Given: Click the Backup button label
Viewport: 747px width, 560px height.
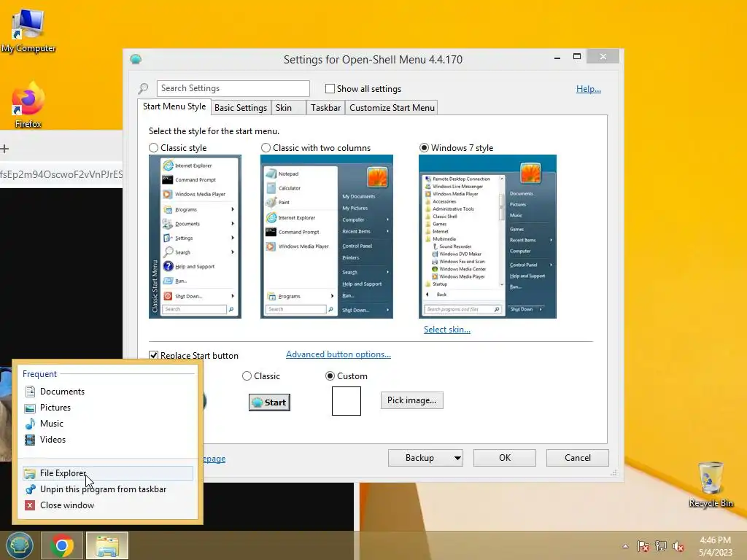Looking at the screenshot, I should [x=419, y=458].
